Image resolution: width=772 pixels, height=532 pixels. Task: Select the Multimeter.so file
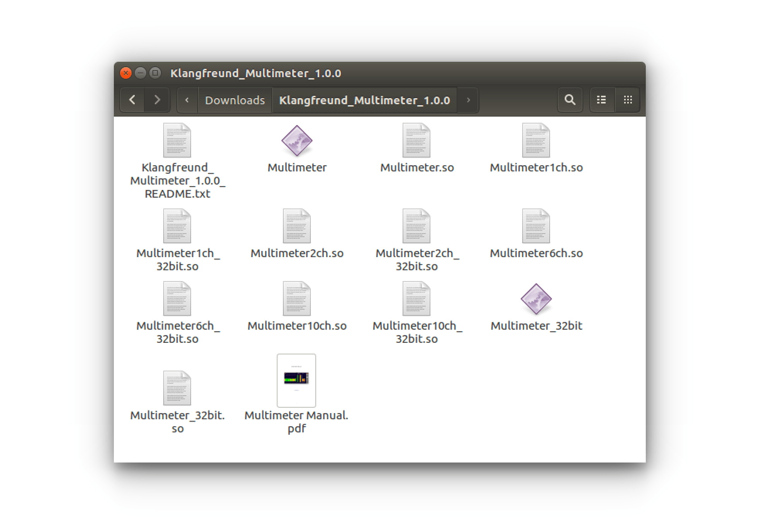click(x=416, y=141)
